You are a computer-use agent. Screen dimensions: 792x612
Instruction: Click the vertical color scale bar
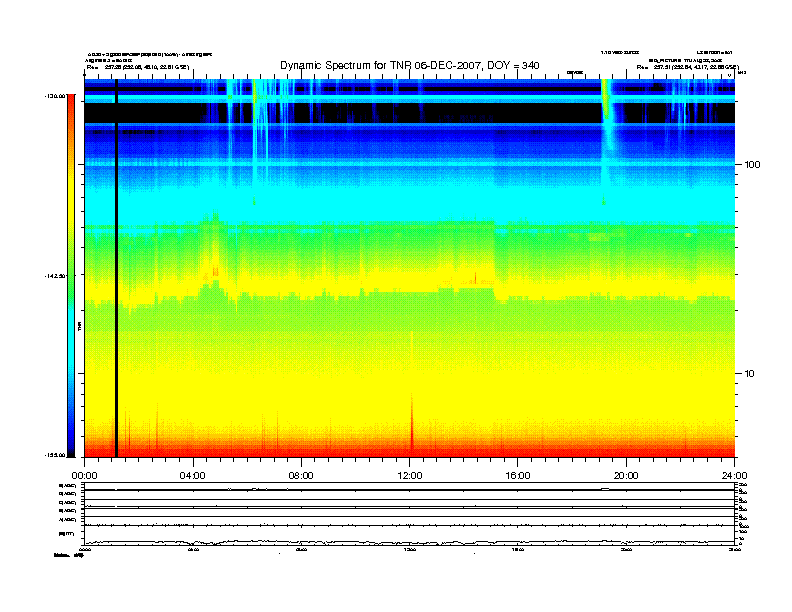[x=71, y=275]
